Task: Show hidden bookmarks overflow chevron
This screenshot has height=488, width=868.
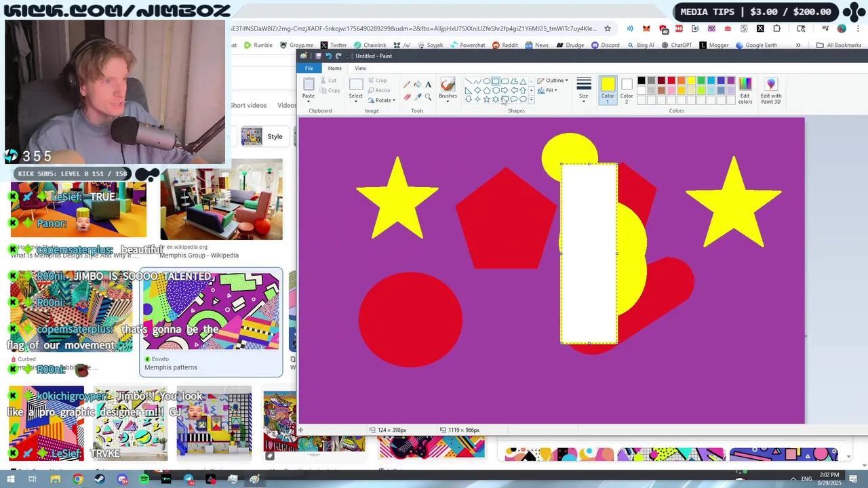Action: 798,45
